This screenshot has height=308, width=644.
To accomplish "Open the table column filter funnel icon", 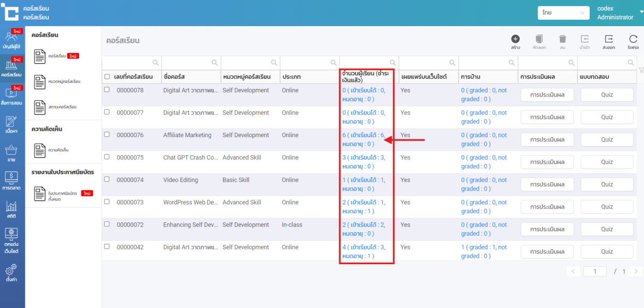I will tap(641, 70).
